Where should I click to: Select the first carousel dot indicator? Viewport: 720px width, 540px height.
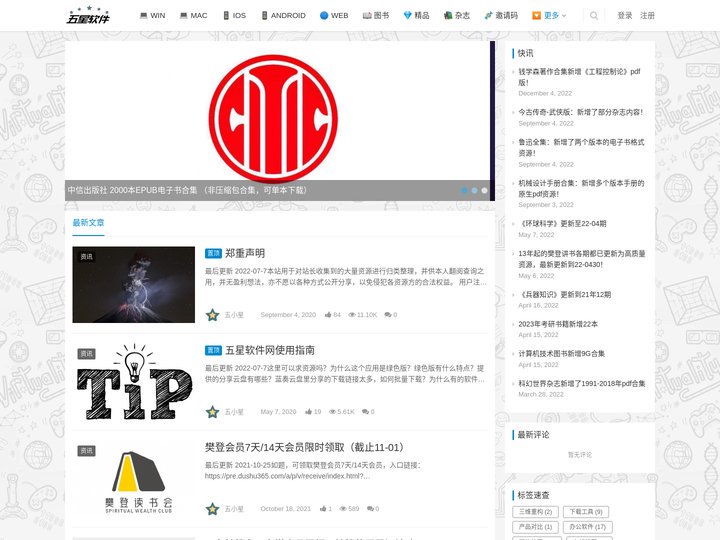464,190
